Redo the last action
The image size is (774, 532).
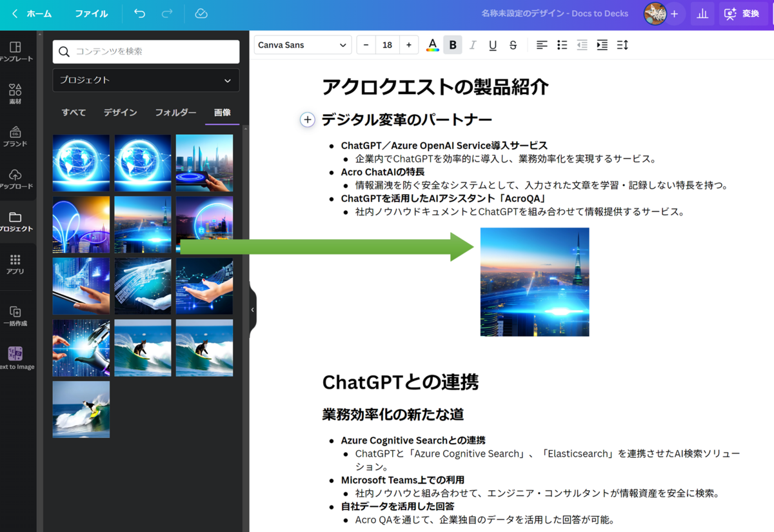[x=167, y=14]
